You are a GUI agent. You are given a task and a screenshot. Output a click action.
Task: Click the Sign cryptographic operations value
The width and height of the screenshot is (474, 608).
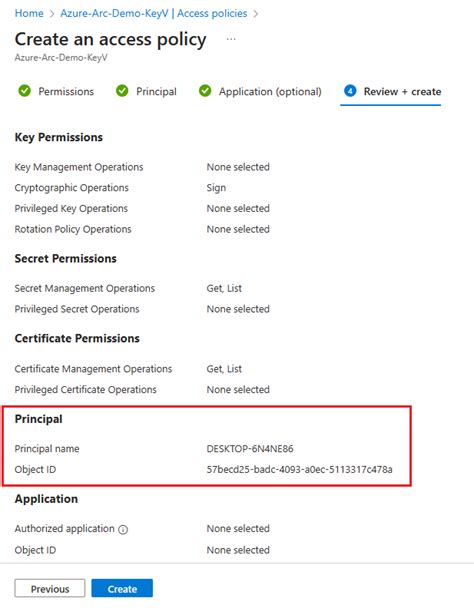[216, 188]
